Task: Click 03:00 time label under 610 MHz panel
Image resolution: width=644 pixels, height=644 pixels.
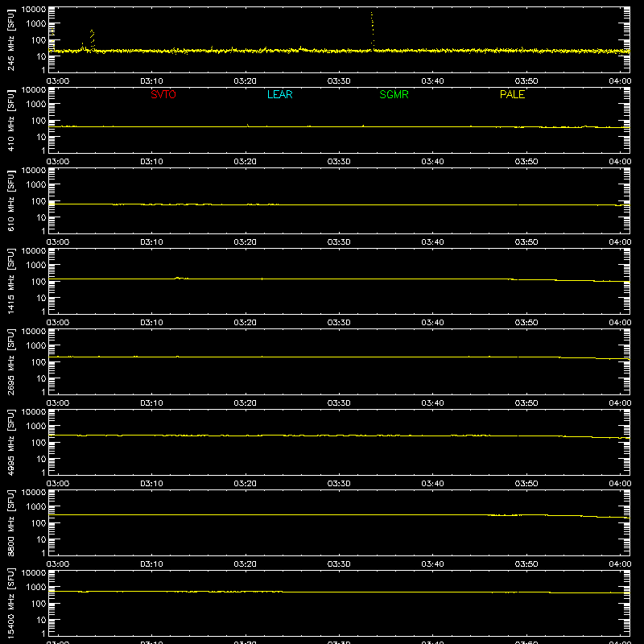Action: [x=58, y=242]
